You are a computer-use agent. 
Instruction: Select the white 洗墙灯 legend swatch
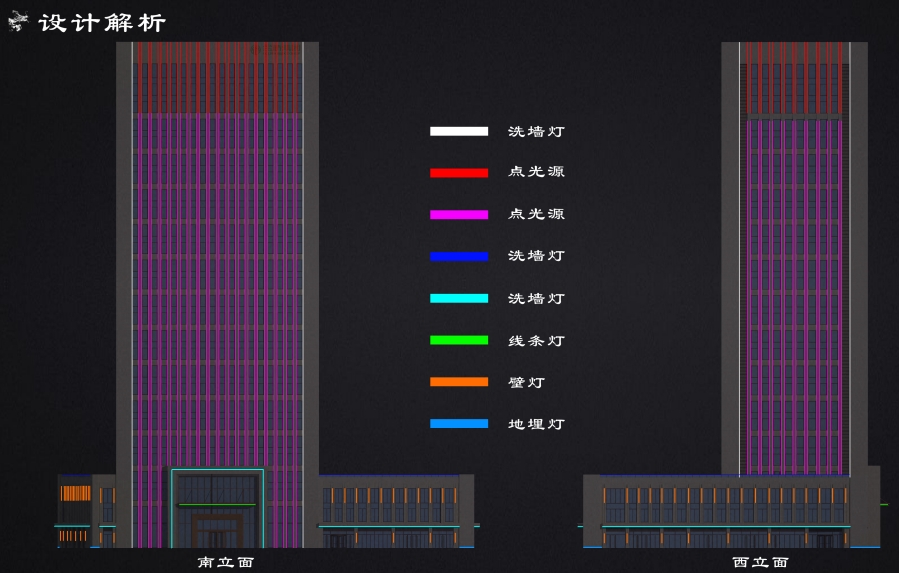pyautogui.click(x=459, y=131)
